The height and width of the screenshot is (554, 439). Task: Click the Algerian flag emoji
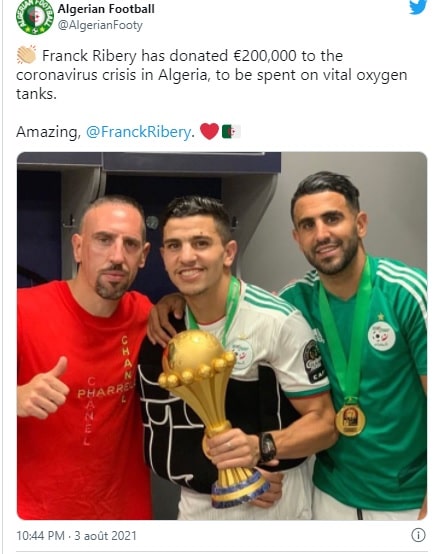tap(231, 131)
